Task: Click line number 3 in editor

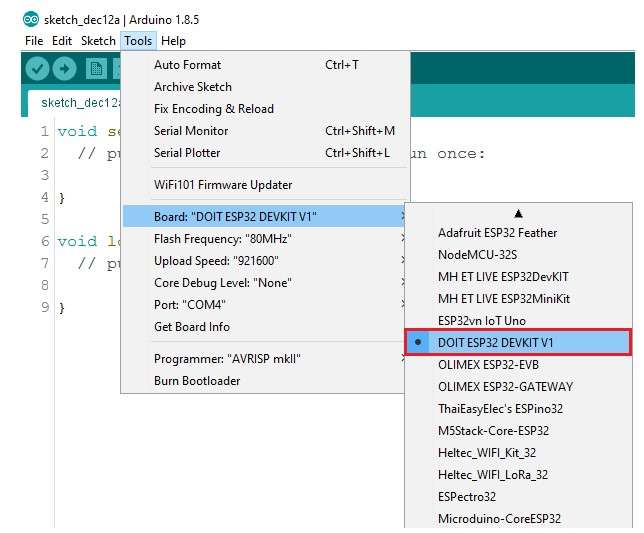Action: pyautogui.click(x=45, y=175)
